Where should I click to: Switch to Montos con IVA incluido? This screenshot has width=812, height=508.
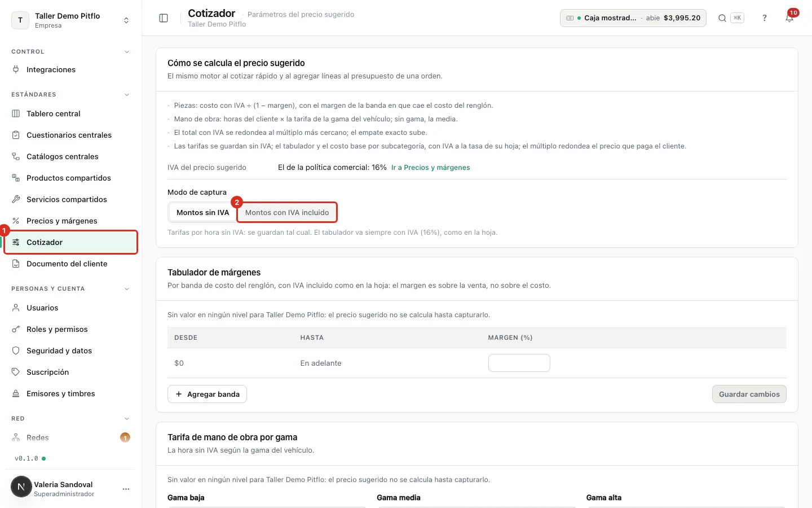(287, 213)
